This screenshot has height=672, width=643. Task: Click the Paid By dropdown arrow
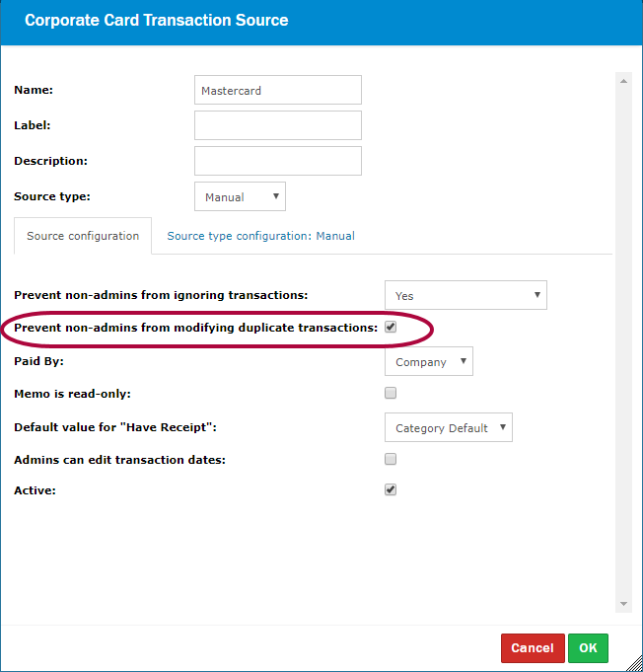(x=463, y=361)
